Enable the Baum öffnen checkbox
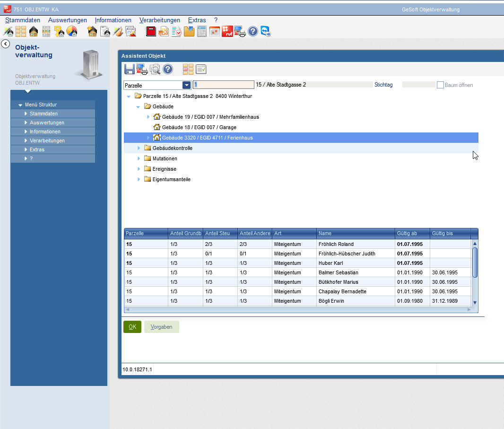The width and height of the screenshot is (504, 429). click(440, 85)
